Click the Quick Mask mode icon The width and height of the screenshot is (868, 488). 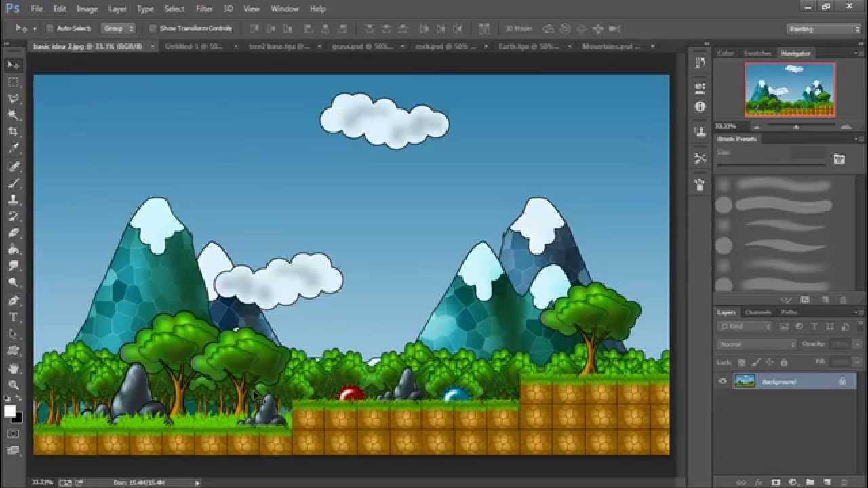(x=14, y=433)
